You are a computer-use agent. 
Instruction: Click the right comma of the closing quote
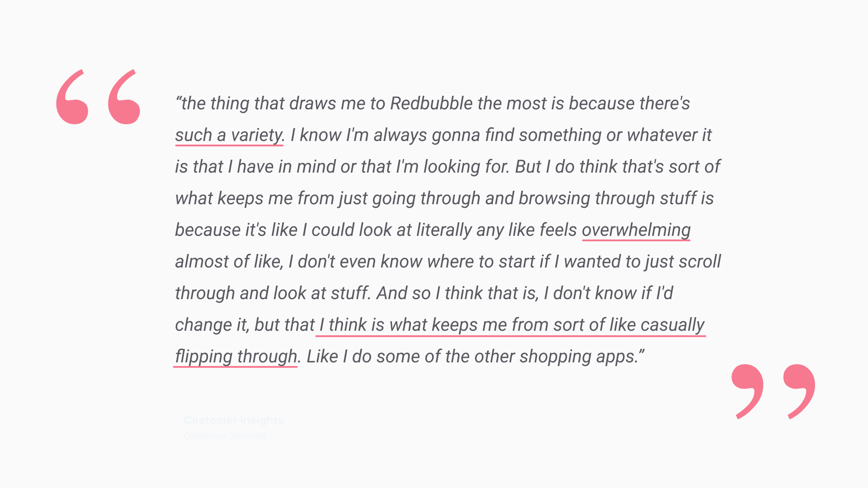[x=799, y=390]
